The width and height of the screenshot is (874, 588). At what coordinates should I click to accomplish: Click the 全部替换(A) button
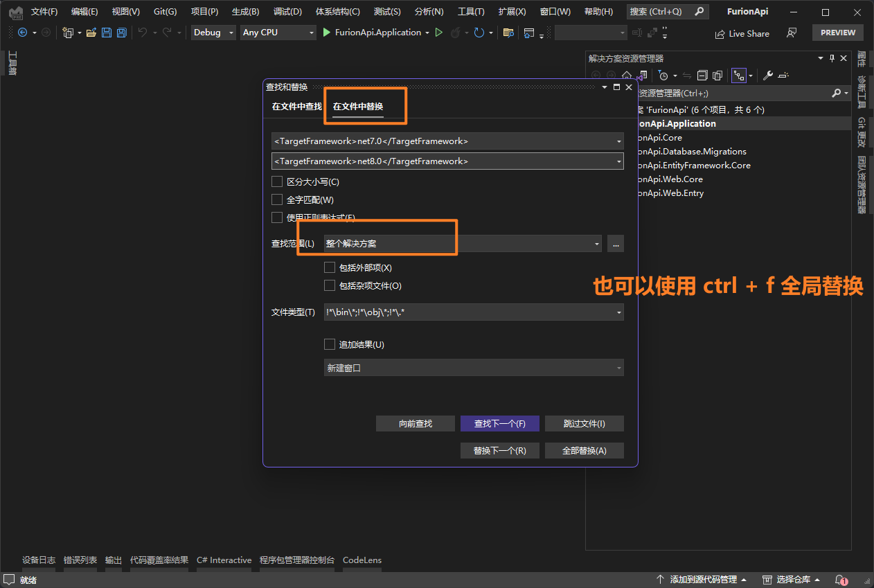[584, 451]
